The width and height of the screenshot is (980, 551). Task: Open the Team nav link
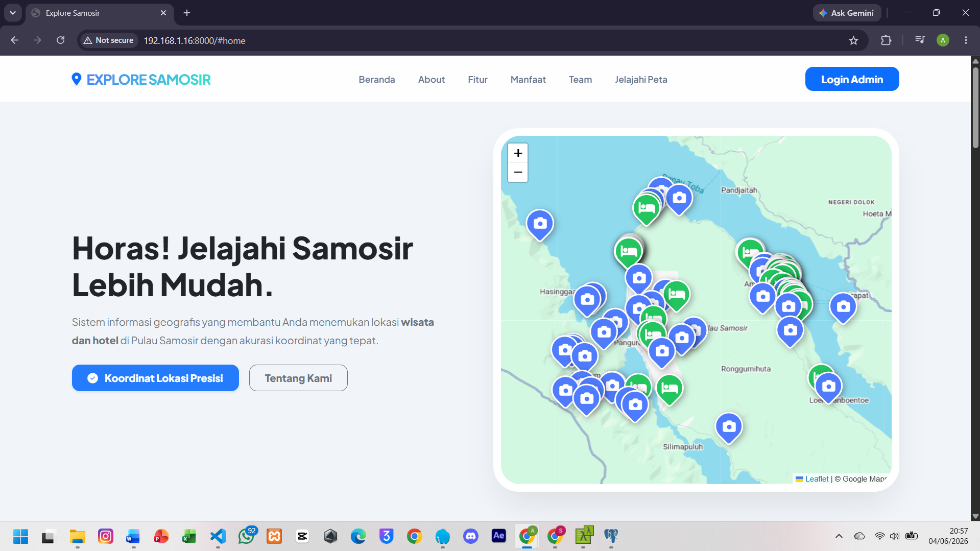coord(580,80)
